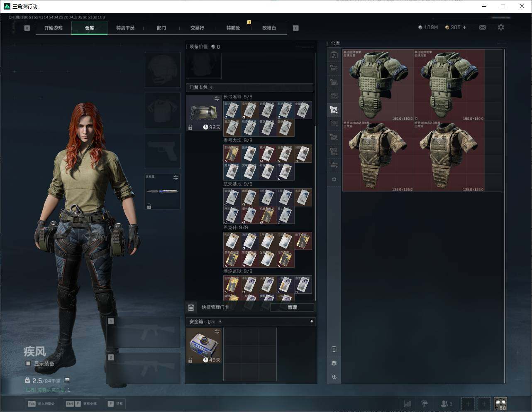The height and width of the screenshot is (412, 532).
Task: Click the left tab navigation arrow
Action: tap(27, 28)
